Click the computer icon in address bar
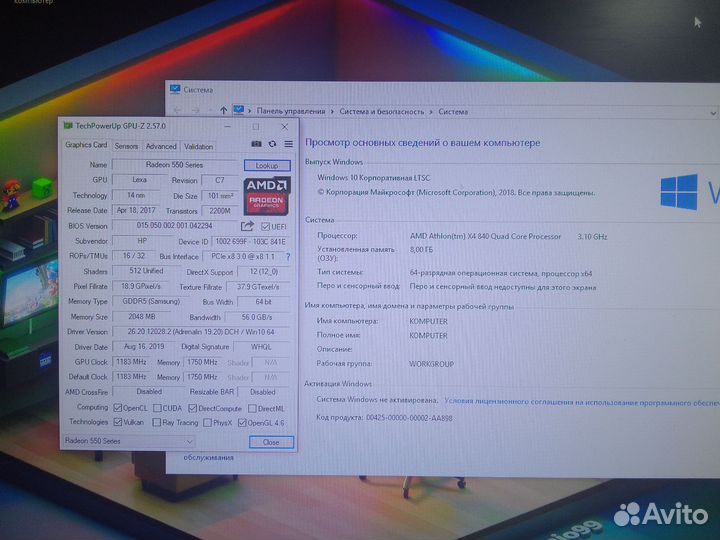 click(238, 110)
